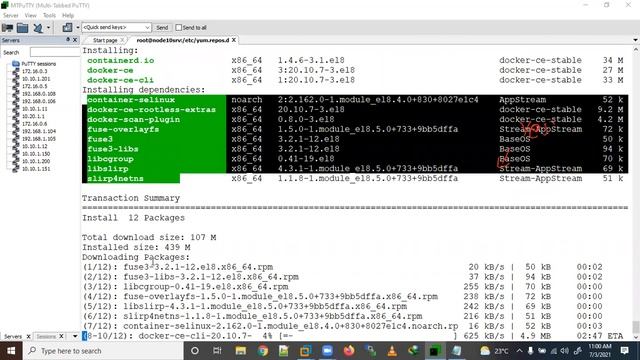Image resolution: width=640 pixels, height=360 pixels.
Task: Open the Windows Start menu
Action: (x=11, y=351)
